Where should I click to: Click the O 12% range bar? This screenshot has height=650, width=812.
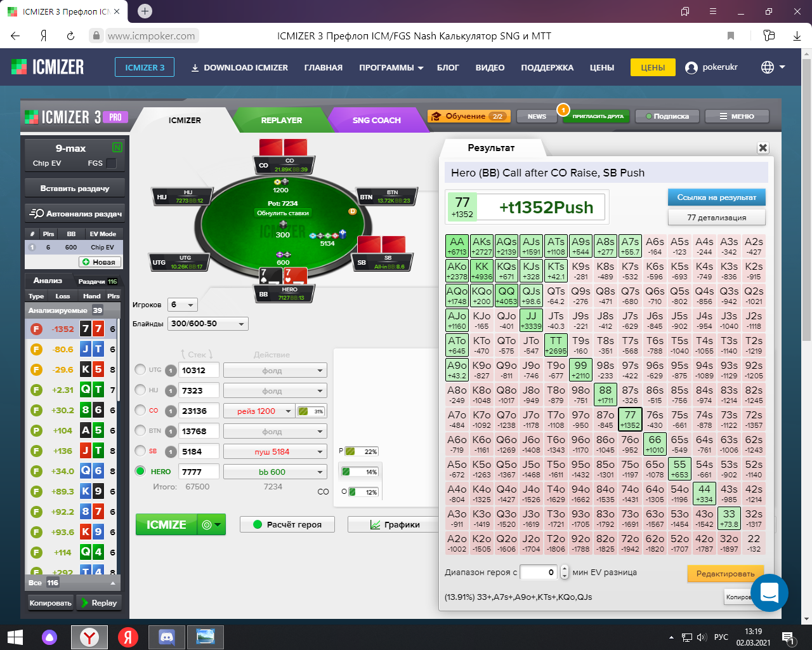363,492
